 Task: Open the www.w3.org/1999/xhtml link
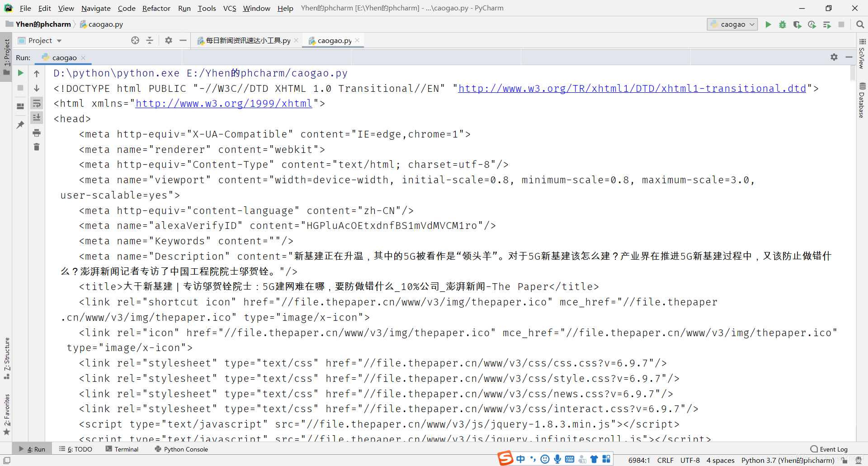pyautogui.click(x=224, y=104)
